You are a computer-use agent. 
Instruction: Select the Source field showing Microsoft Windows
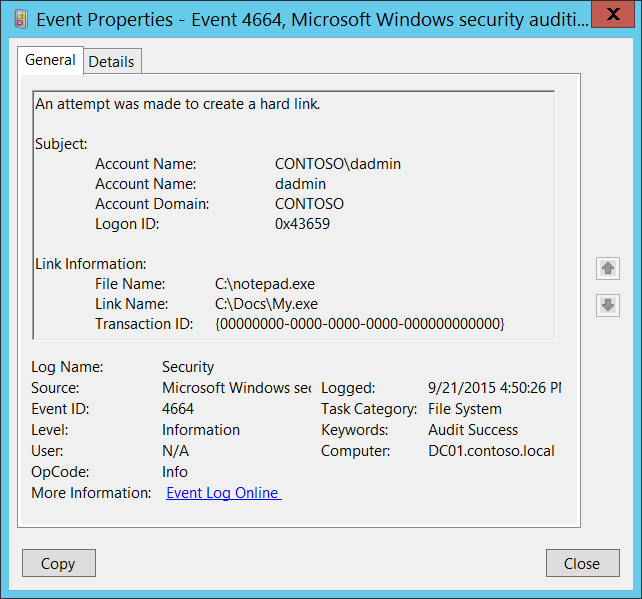pyautogui.click(x=236, y=388)
